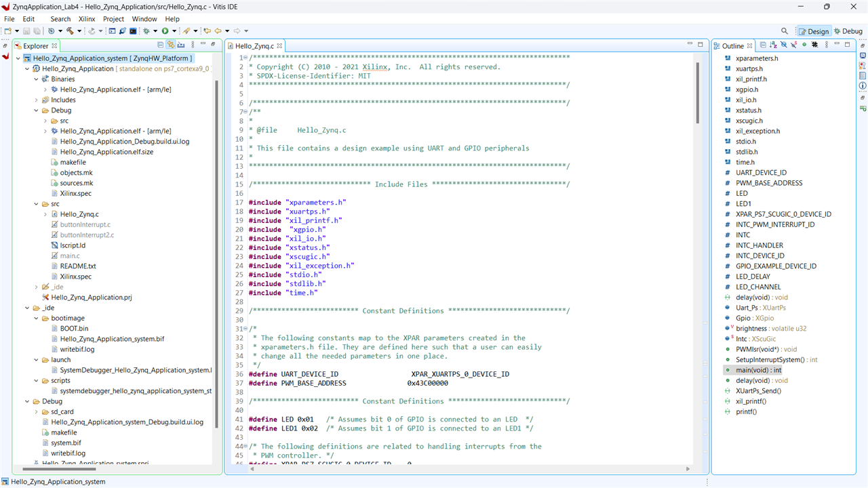
Task: Open the Xilinx menu
Action: coord(87,19)
